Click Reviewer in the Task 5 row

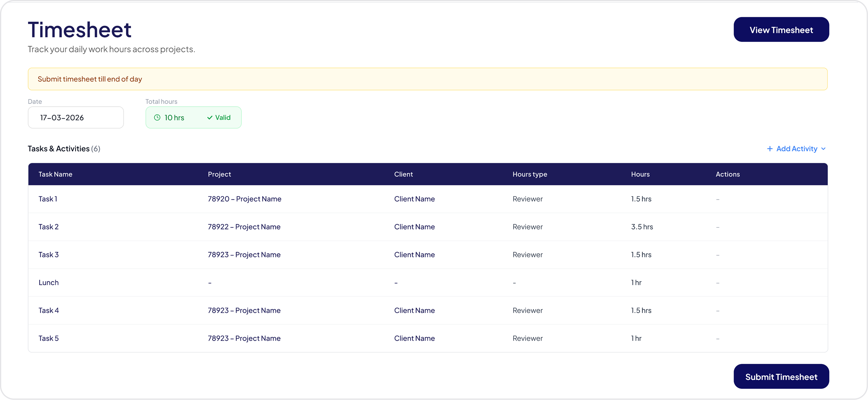click(528, 338)
